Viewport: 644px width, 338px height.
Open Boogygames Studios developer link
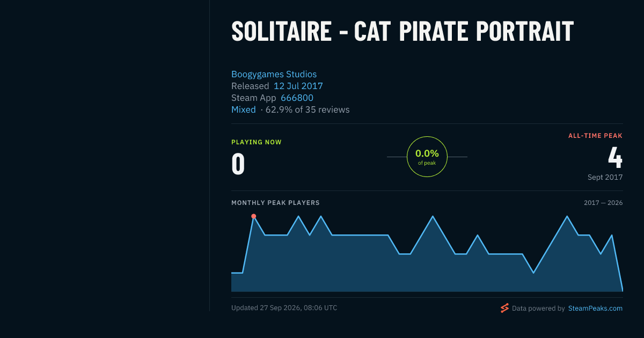tap(274, 75)
